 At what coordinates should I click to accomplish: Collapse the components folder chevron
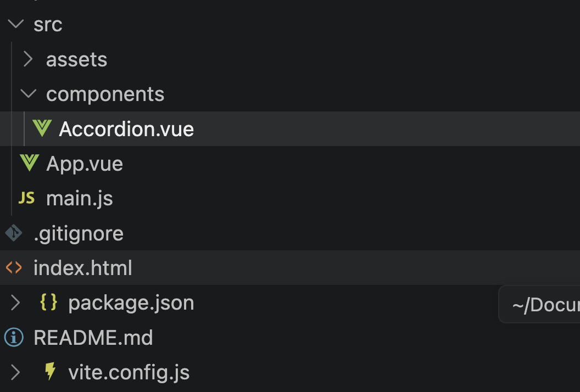[29, 94]
